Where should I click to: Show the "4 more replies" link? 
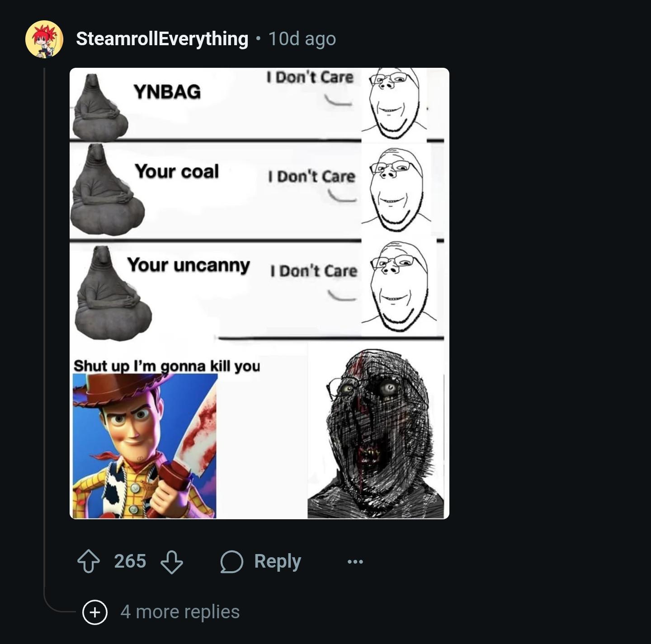[180, 612]
